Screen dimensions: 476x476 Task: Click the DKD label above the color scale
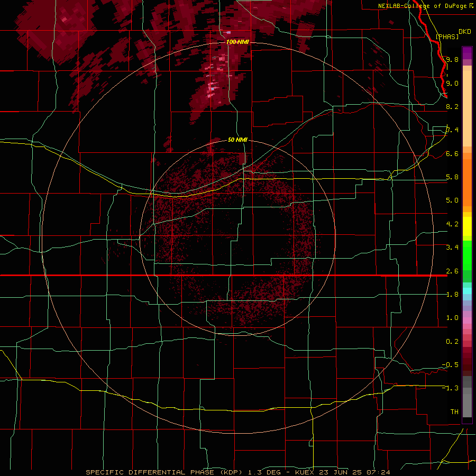pos(465,32)
